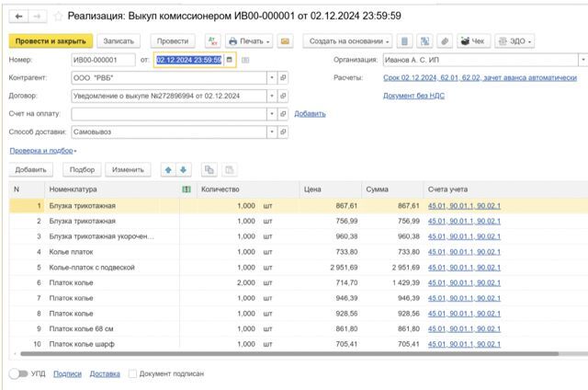Check the Документ подписан checkbox
588x390 pixels.
(x=132, y=373)
